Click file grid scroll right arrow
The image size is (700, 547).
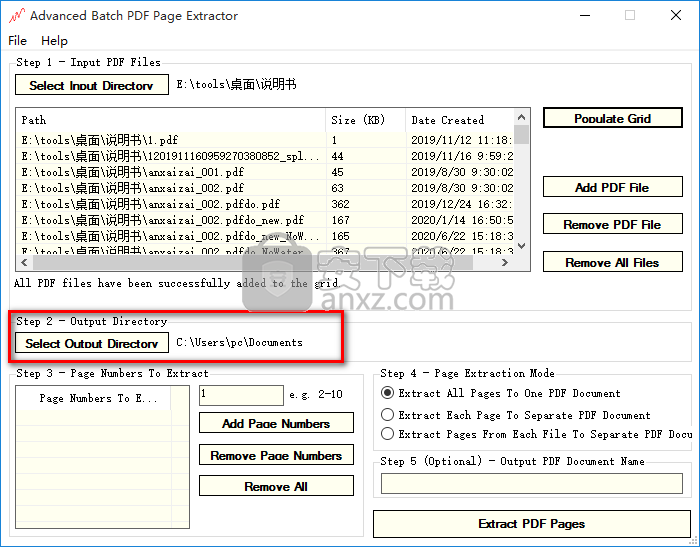(504, 263)
